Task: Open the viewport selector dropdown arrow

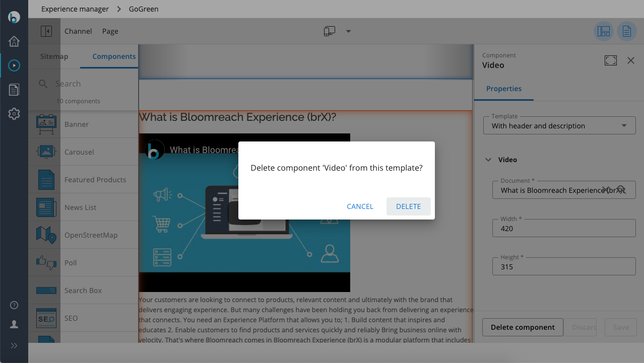Action: 348,31
